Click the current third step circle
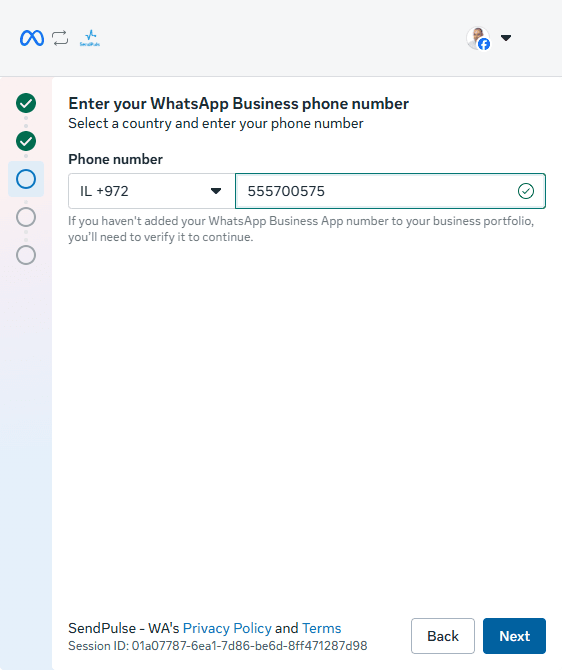 tap(26, 179)
